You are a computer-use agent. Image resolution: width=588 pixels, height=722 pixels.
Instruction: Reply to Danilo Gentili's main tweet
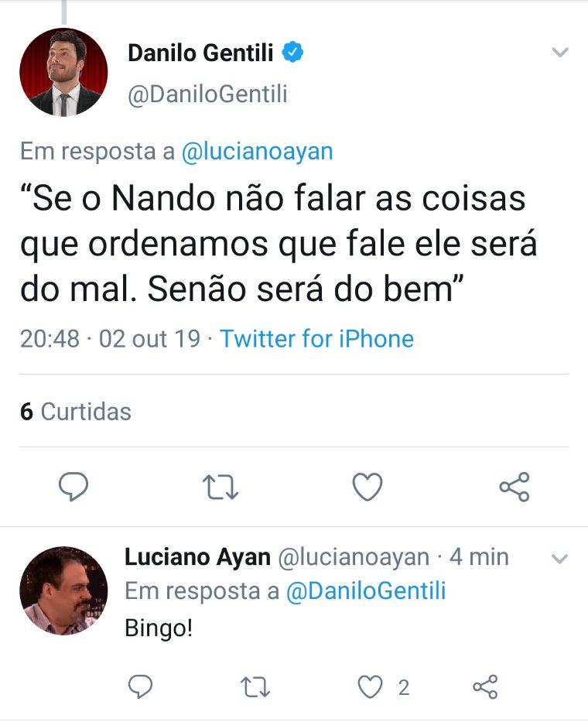(73, 487)
